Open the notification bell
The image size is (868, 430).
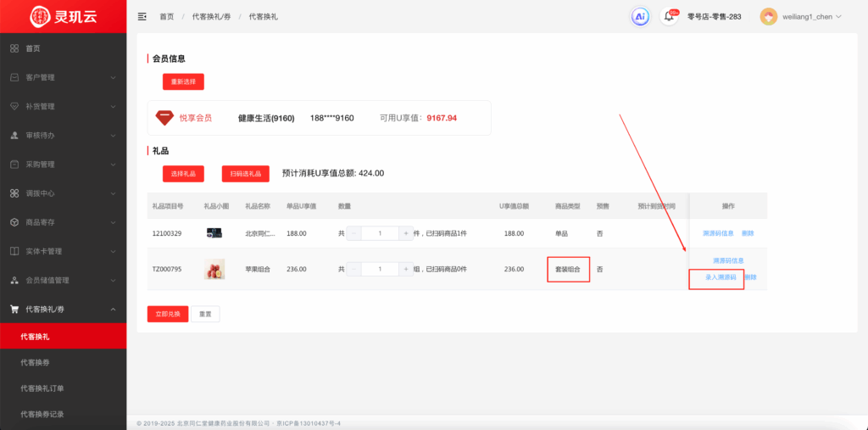coord(670,16)
